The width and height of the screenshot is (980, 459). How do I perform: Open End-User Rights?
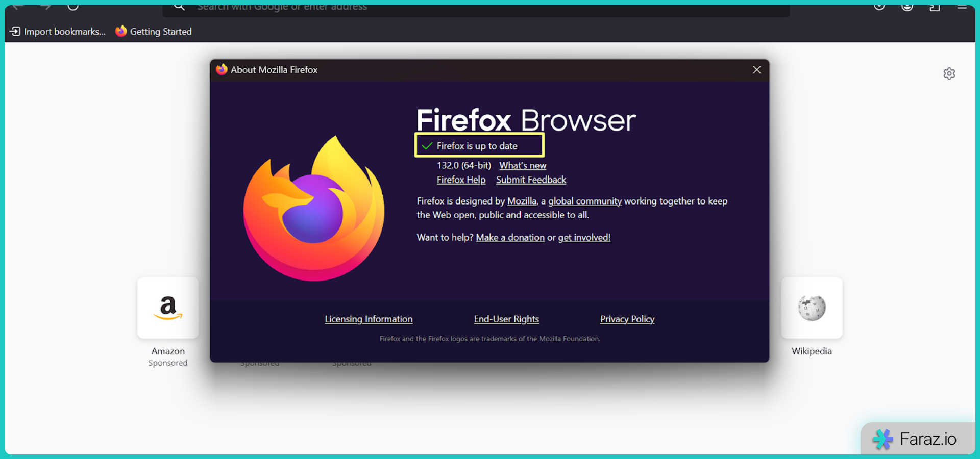[x=506, y=319]
